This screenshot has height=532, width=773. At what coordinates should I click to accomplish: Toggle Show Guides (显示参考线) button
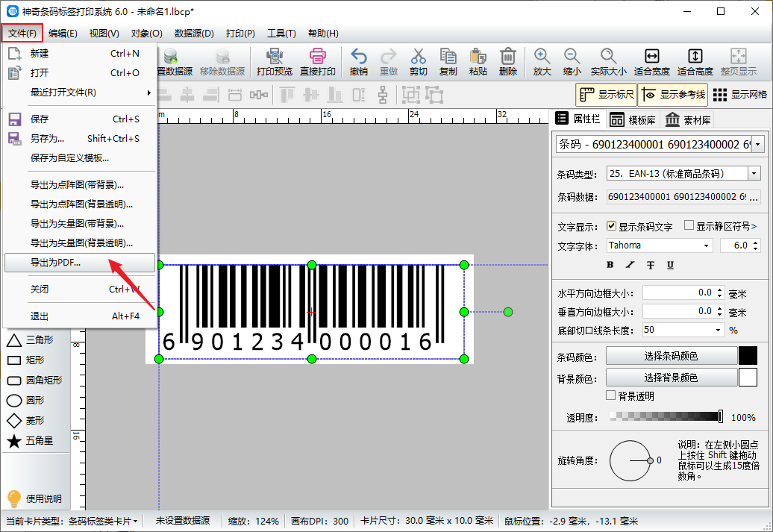click(673, 94)
